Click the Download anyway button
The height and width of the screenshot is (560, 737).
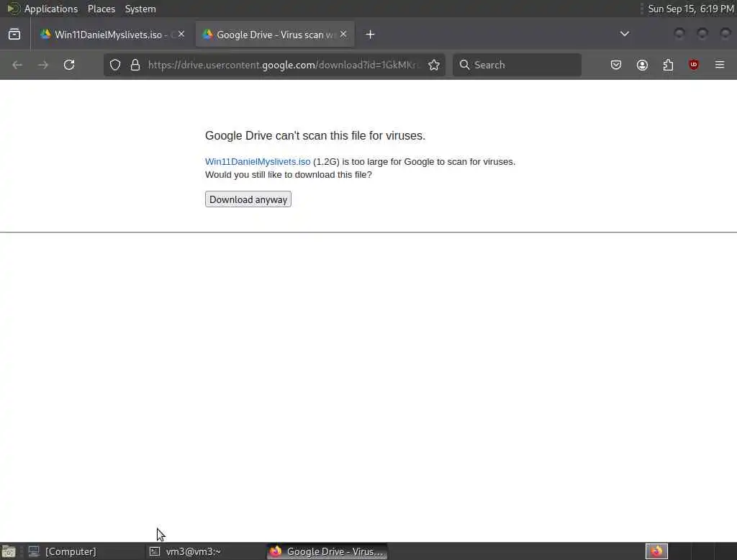[248, 199]
